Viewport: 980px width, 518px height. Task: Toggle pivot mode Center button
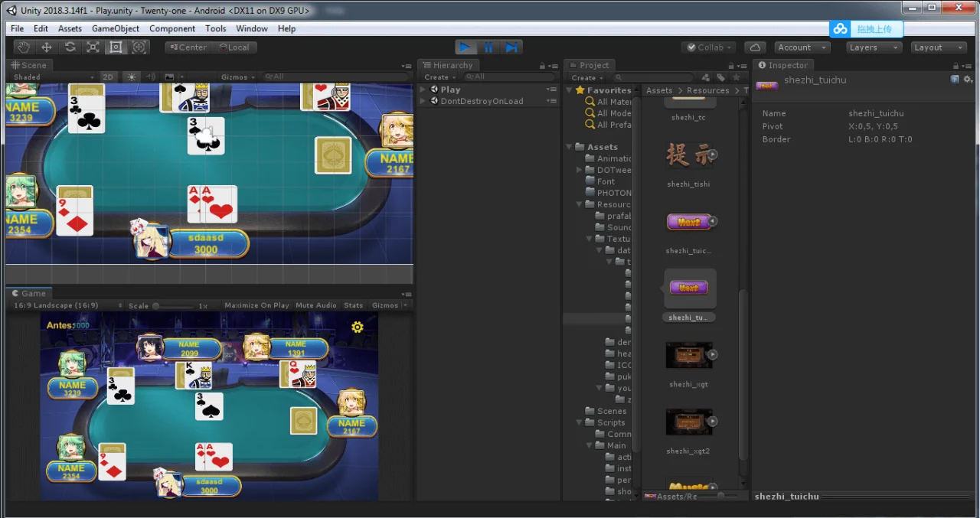(x=188, y=47)
